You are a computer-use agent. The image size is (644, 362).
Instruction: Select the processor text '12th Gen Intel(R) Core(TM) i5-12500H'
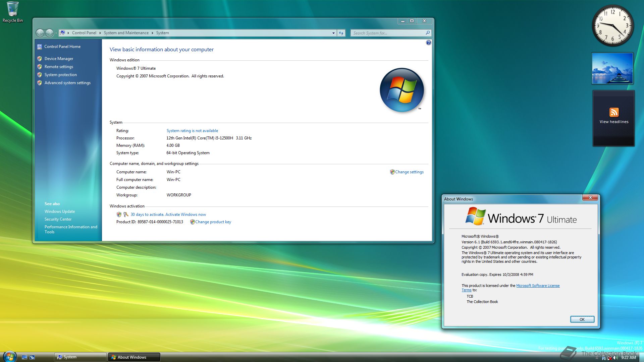(x=200, y=138)
